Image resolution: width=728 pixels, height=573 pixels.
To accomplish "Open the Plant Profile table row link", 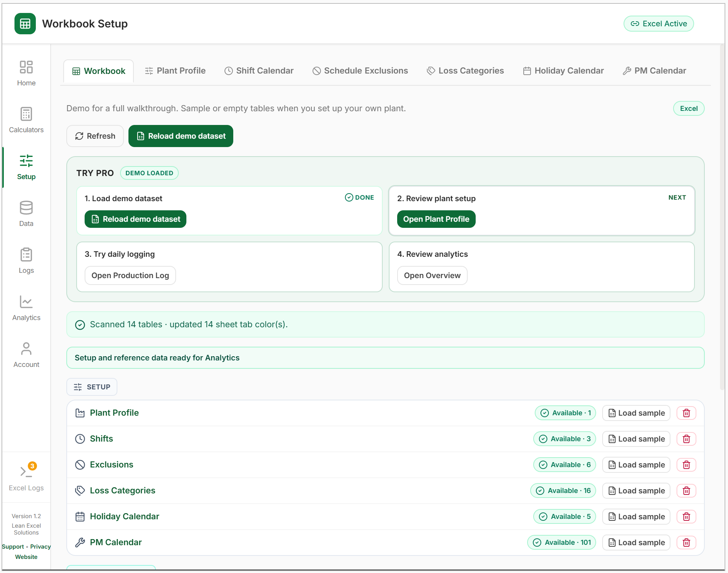I will [114, 413].
